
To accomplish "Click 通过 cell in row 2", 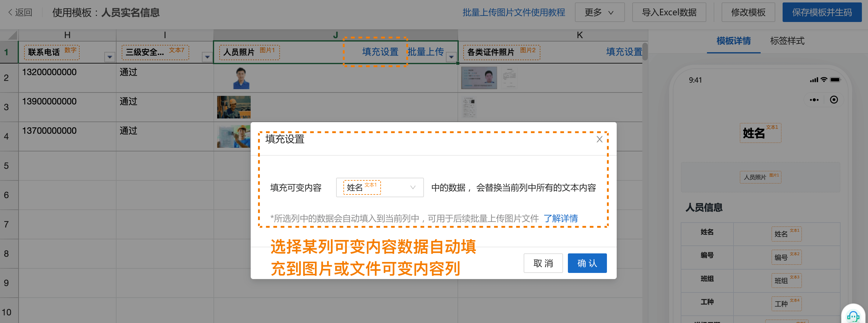I will pyautogui.click(x=165, y=78).
